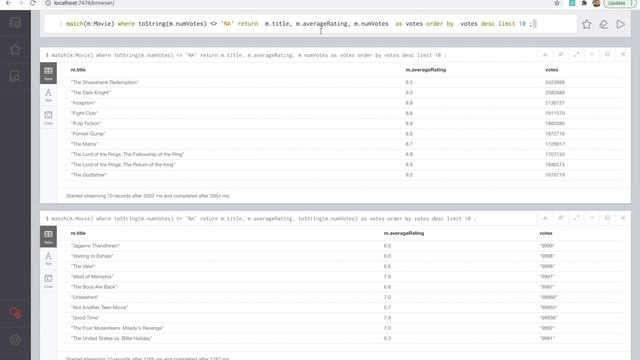
Task: Select "Inception" title cell
Action: pos(83,103)
